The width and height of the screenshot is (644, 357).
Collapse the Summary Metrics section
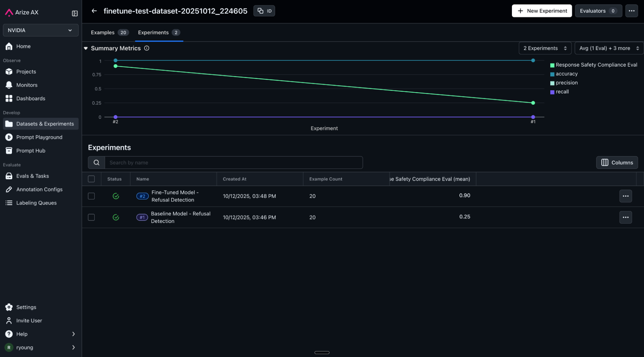point(86,48)
